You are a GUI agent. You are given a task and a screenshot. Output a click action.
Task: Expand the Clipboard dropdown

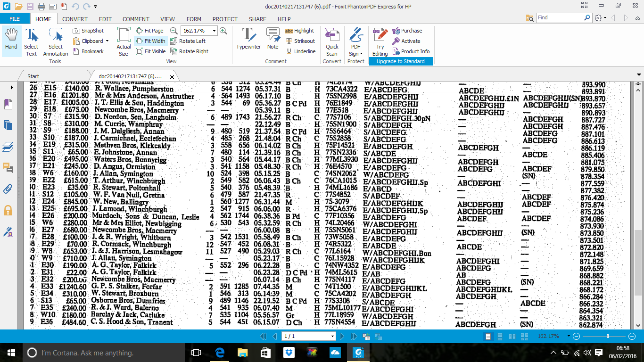pos(107,41)
